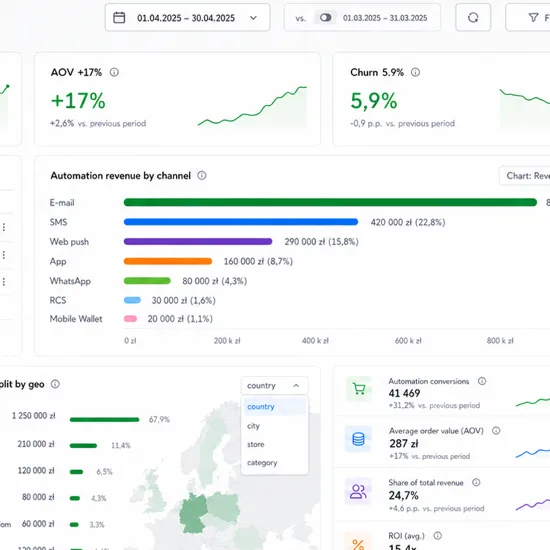Select category option in dropdown list

pyautogui.click(x=274, y=463)
